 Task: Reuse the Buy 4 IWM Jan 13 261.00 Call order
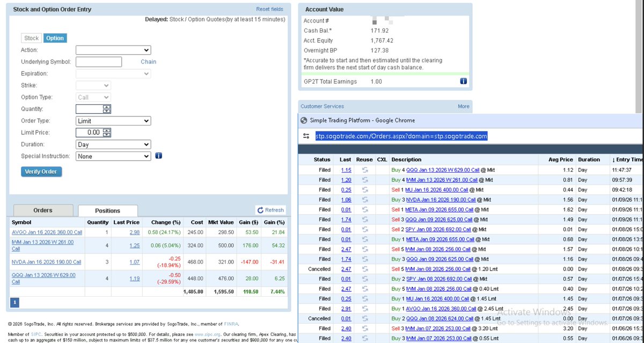365,180
